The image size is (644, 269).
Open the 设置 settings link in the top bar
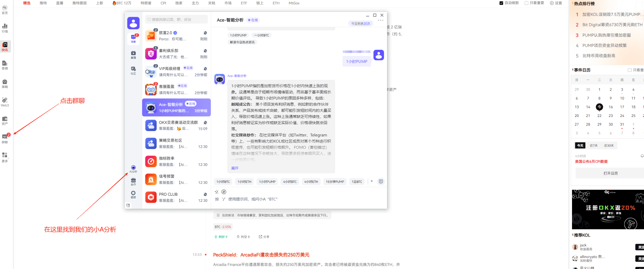tap(556, 3)
